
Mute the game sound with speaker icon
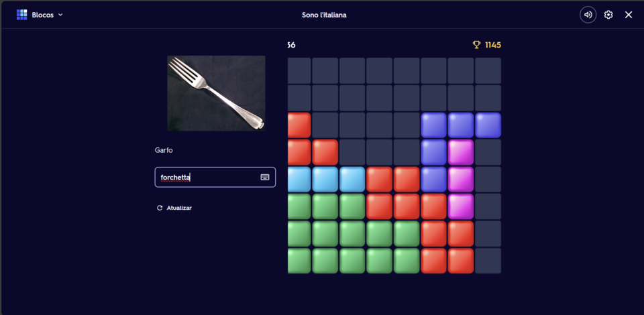(588, 15)
